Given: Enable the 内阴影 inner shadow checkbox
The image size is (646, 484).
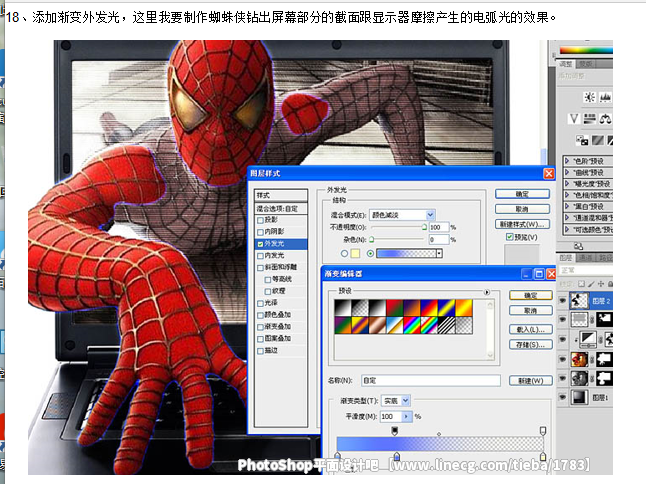Looking at the screenshot, I should (260, 232).
